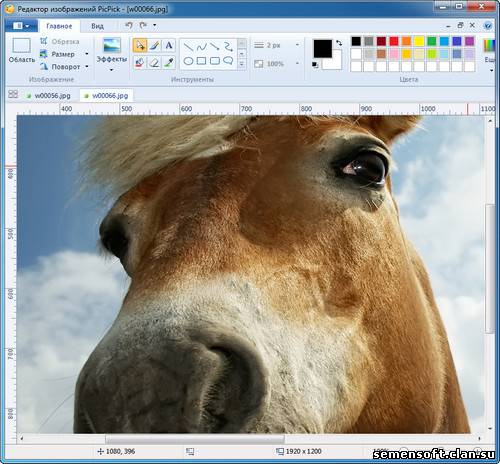Image resolution: width=500 pixels, height=464 pixels.
Task: Activate the selection pointer tool
Action: (140, 45)
